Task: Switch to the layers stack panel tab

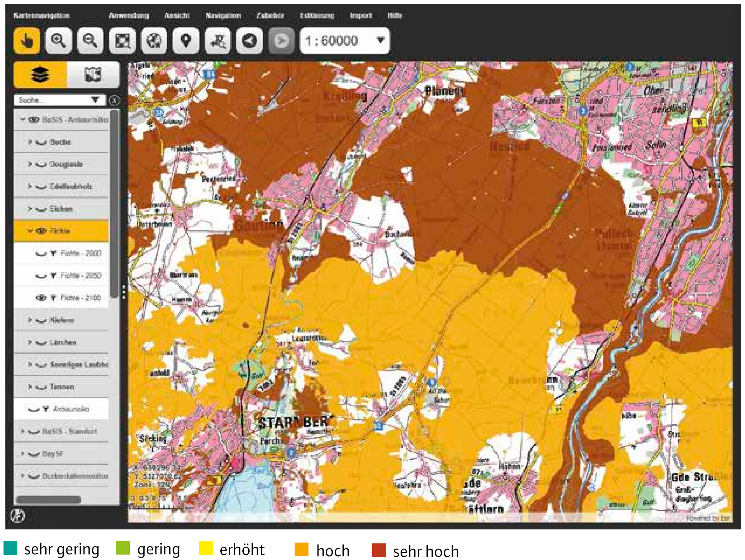Action: [x=40, y=74]
